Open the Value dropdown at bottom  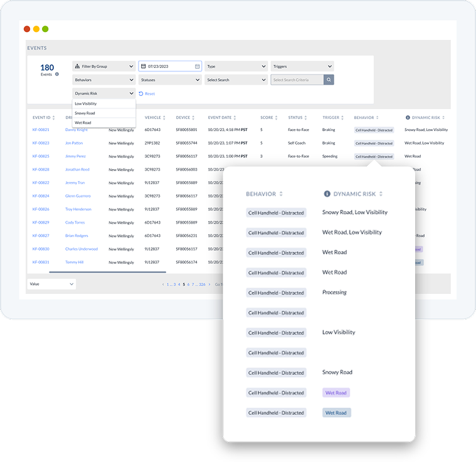[x=51, y=284]
